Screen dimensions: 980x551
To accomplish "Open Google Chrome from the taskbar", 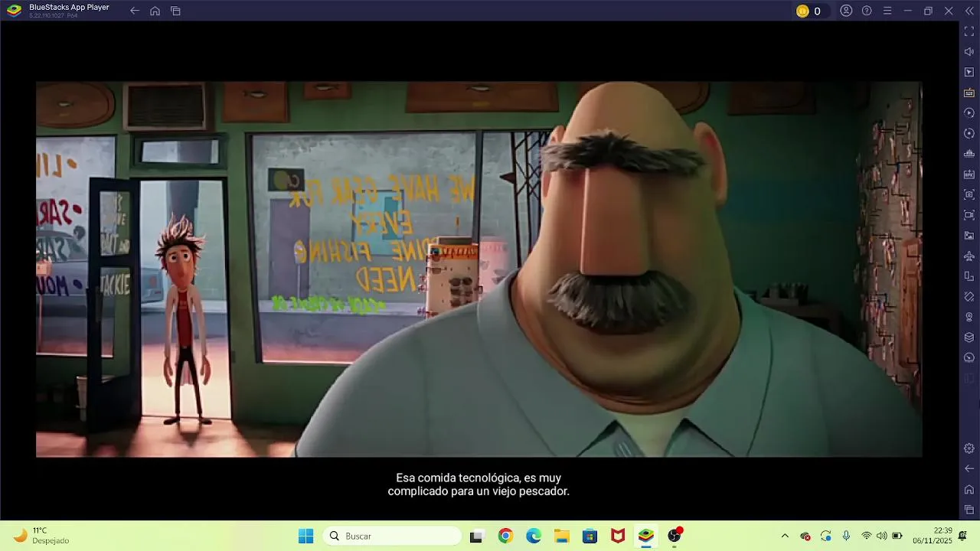I will [505, 536].
